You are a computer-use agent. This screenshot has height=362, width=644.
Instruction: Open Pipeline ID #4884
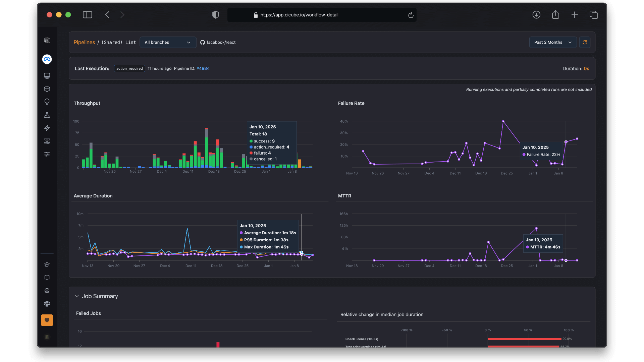pos(203,68)
